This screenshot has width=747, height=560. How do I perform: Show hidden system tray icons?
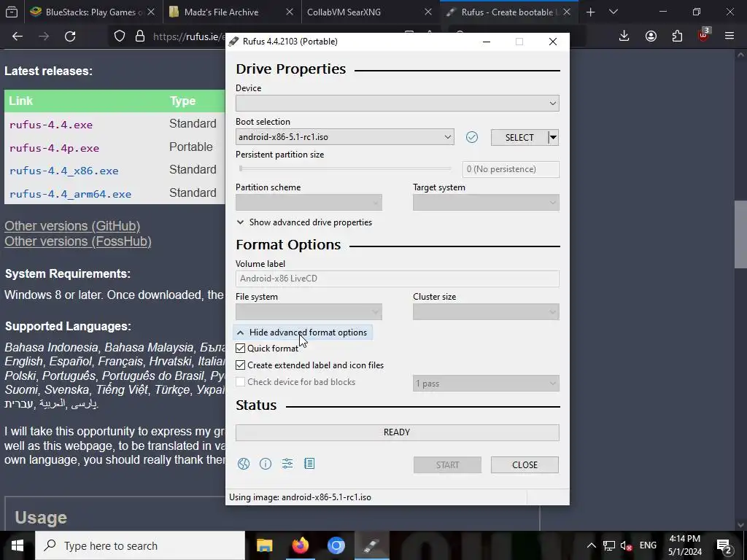[x=591, y=545]
